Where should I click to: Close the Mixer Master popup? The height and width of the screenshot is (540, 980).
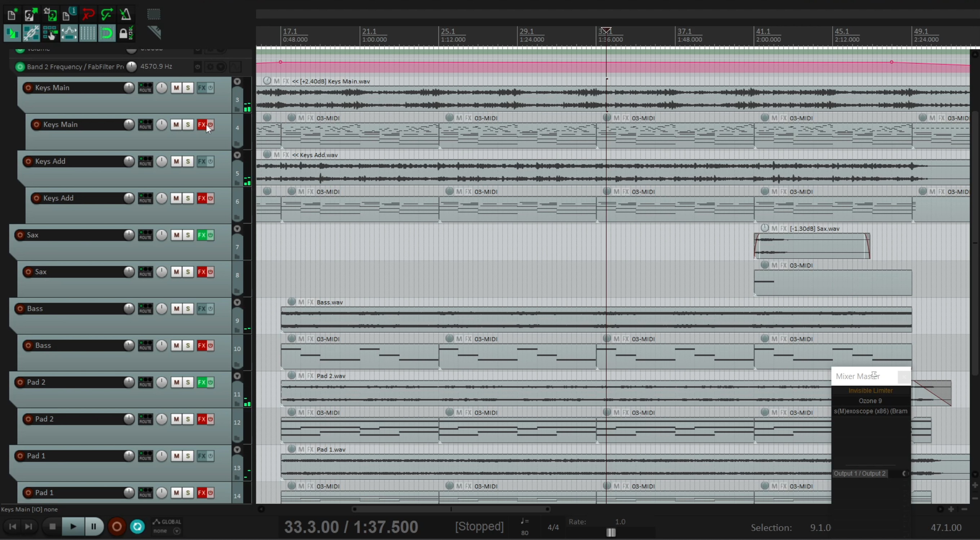pos(904,377)
